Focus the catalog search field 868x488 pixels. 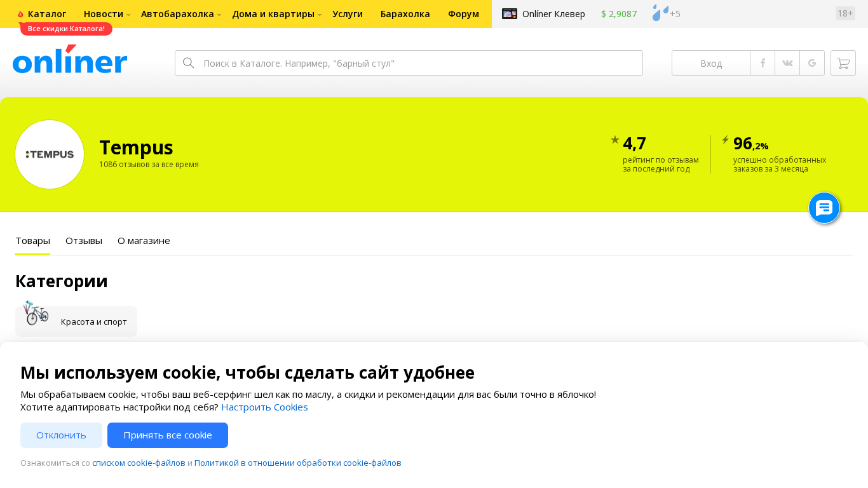pyautogui.click(x=409, y=63)
